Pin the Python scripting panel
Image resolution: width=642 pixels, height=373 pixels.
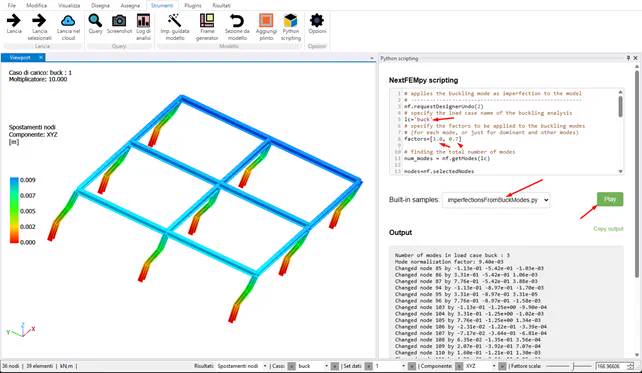pyautogui.click(x=628, y=58)
